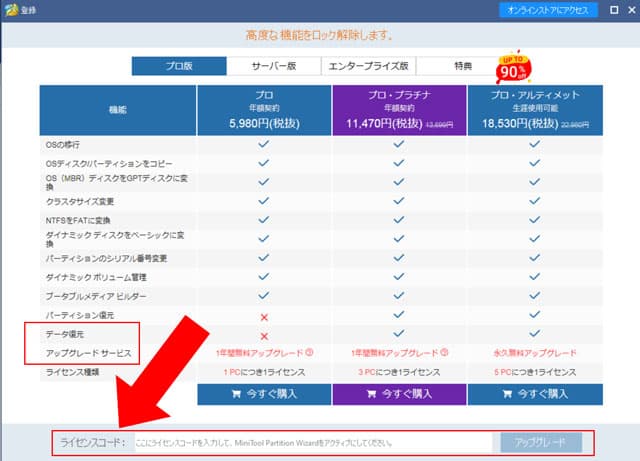
Task: Switch to the サーバー版 tab
Action: coord(274,66)
